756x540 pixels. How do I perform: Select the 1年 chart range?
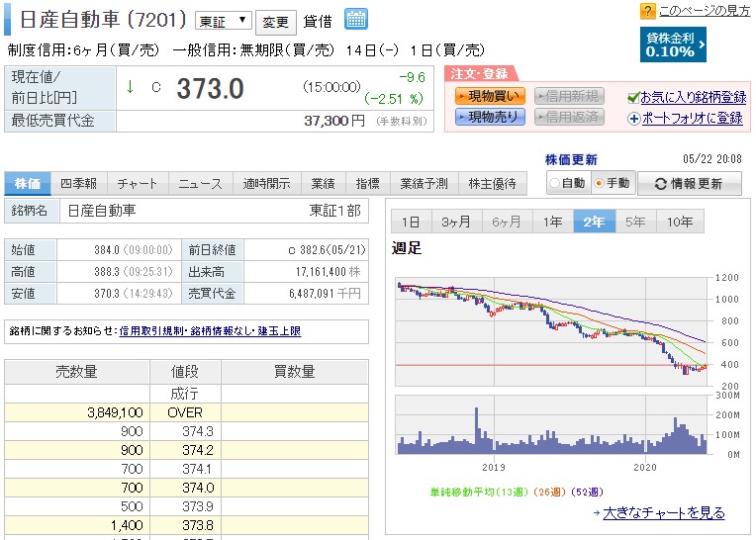click(x=553, y=222)
